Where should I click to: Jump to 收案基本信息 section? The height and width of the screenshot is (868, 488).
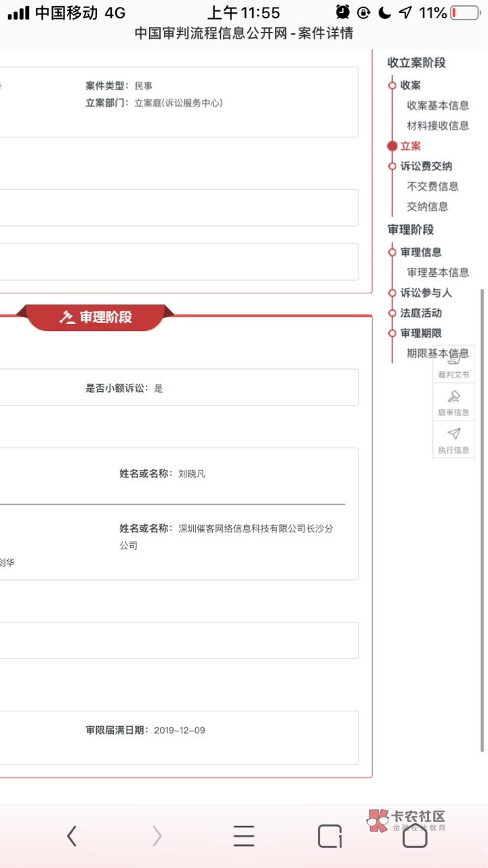click(x=437, y=105)
